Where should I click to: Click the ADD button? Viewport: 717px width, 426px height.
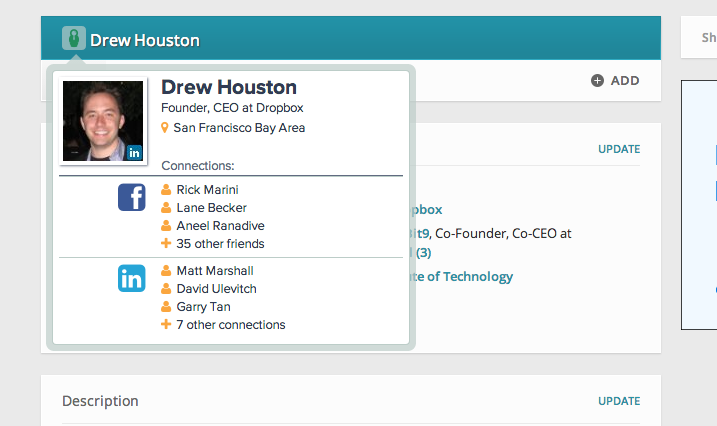pyautogui.click(x=624, y=80)
